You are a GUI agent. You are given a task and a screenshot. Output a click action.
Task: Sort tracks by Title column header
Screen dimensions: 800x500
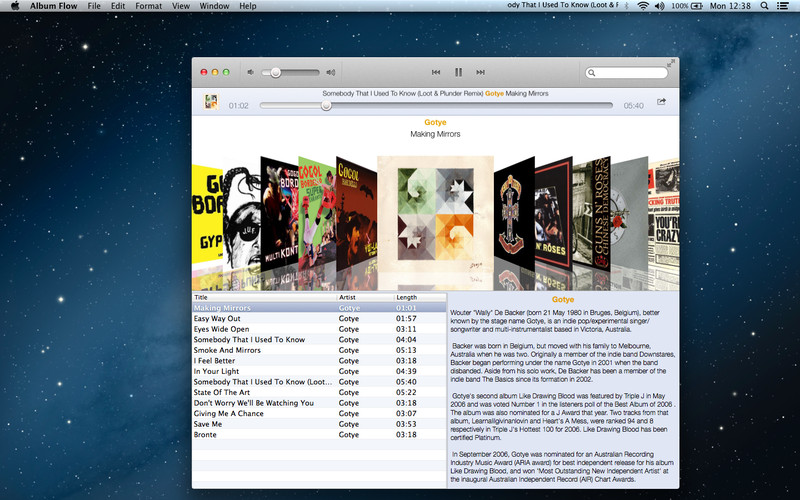pos(265,297)
